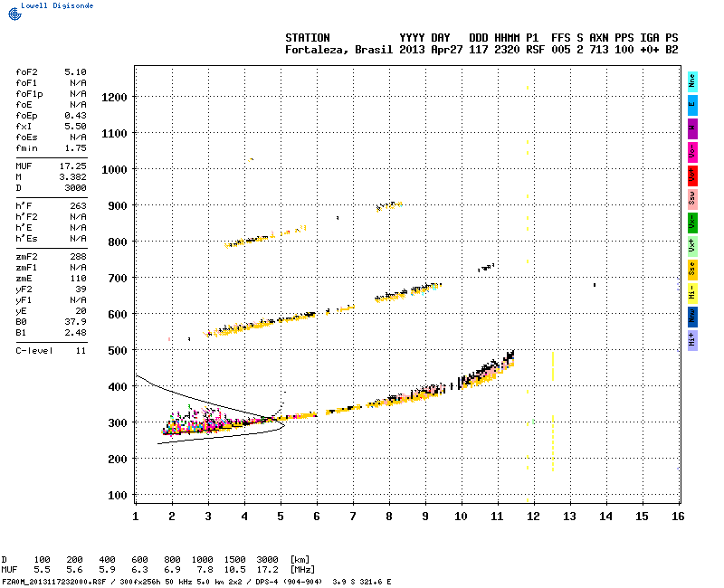Viewport: 724px width, 588px height.
Task: Click the FZA0M RSF filename footer text
Action: point(54,582)
